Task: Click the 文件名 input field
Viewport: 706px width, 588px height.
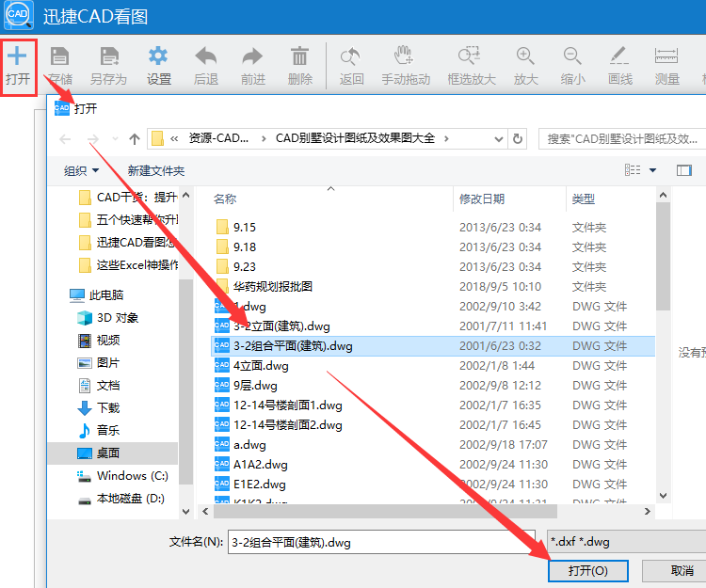Action: (381, 542)
